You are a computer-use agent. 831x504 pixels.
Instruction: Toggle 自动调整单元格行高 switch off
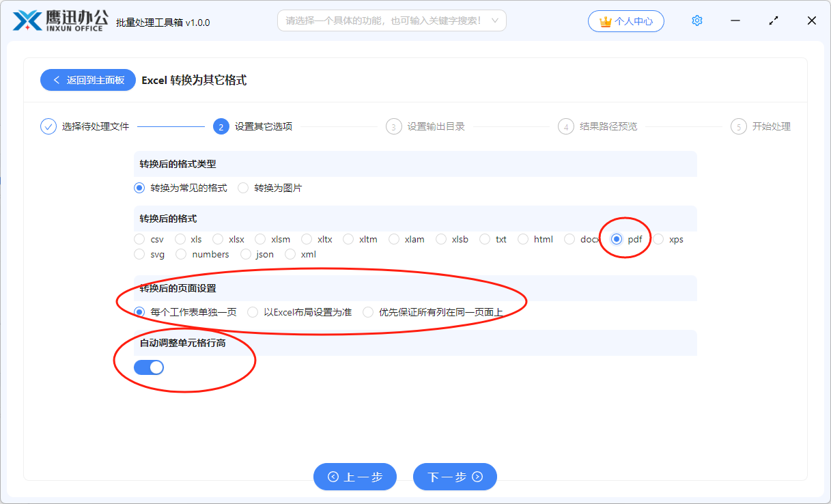click(149, 367)
